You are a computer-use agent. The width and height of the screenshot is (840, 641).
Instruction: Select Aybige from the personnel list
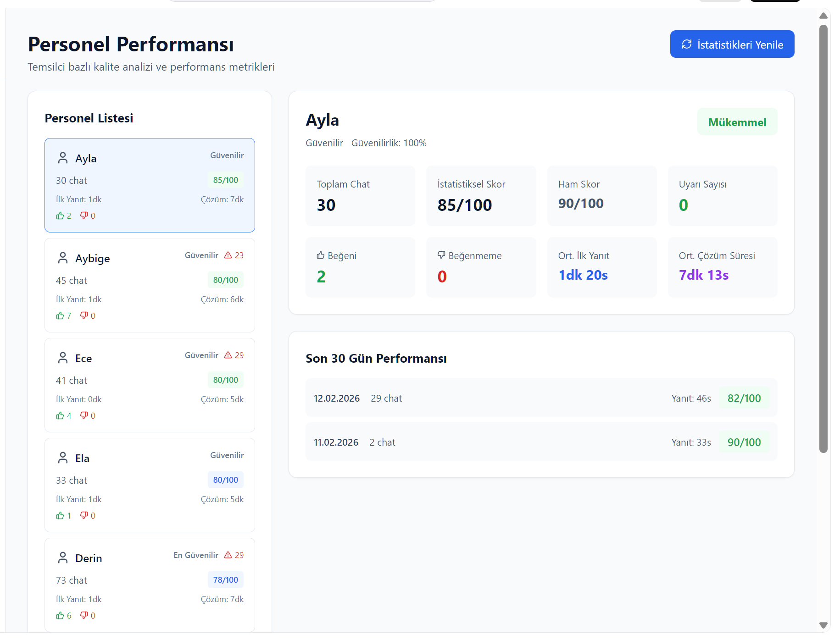150,285
